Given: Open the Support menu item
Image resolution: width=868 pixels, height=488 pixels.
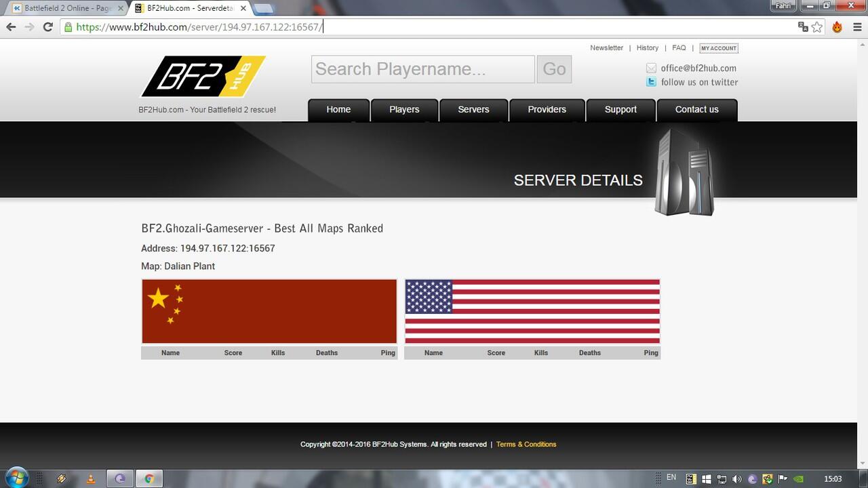Looking at the screenshot, I should coord(620,110).
